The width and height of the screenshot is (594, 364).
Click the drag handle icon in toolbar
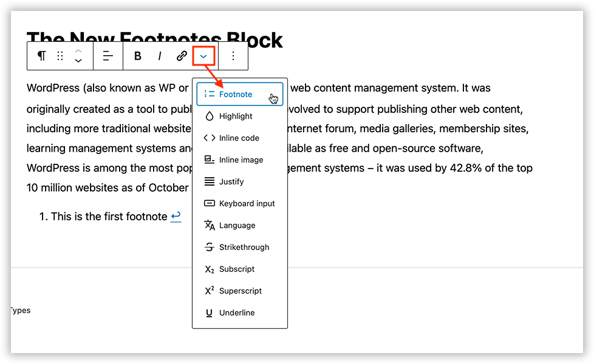coord(60,56)
